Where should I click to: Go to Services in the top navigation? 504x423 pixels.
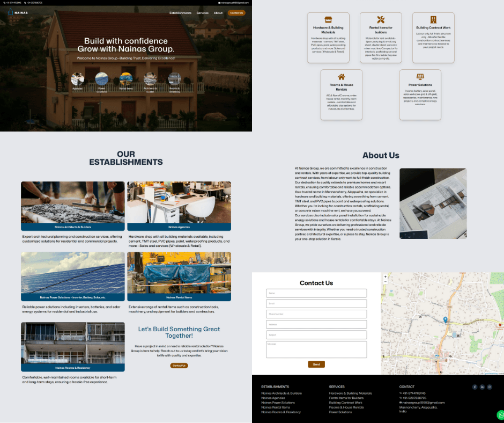coord(202,13)
